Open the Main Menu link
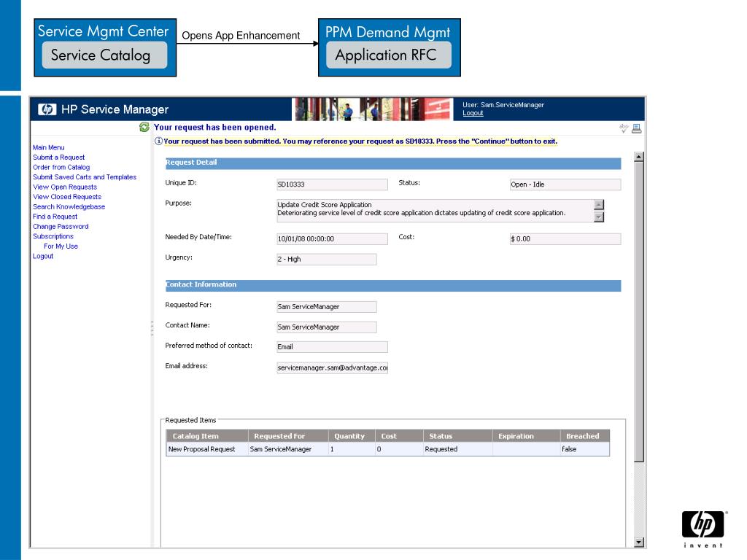Screen dimensions: 747x560 point(49,147)
